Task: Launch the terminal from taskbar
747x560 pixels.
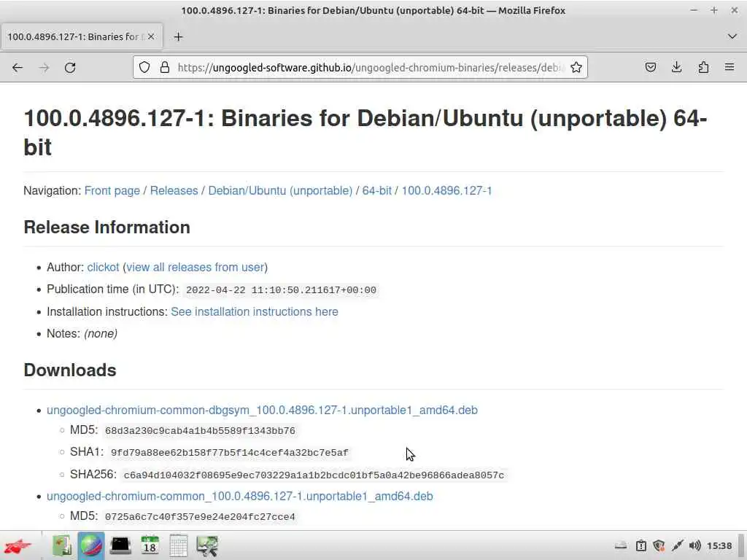Action: (120, 545)
